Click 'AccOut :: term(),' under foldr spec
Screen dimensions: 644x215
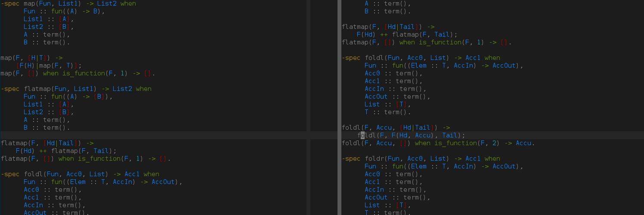[x=398, y=197]
